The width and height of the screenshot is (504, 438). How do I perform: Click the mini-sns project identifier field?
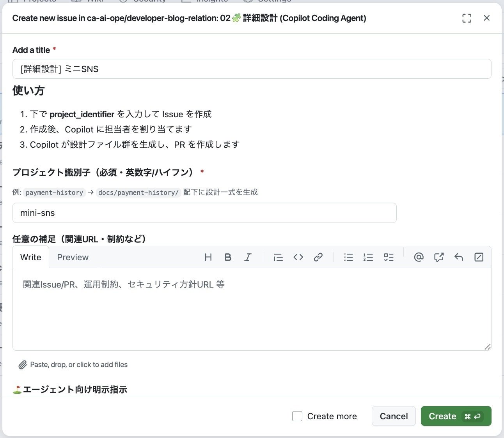(204, 213)
